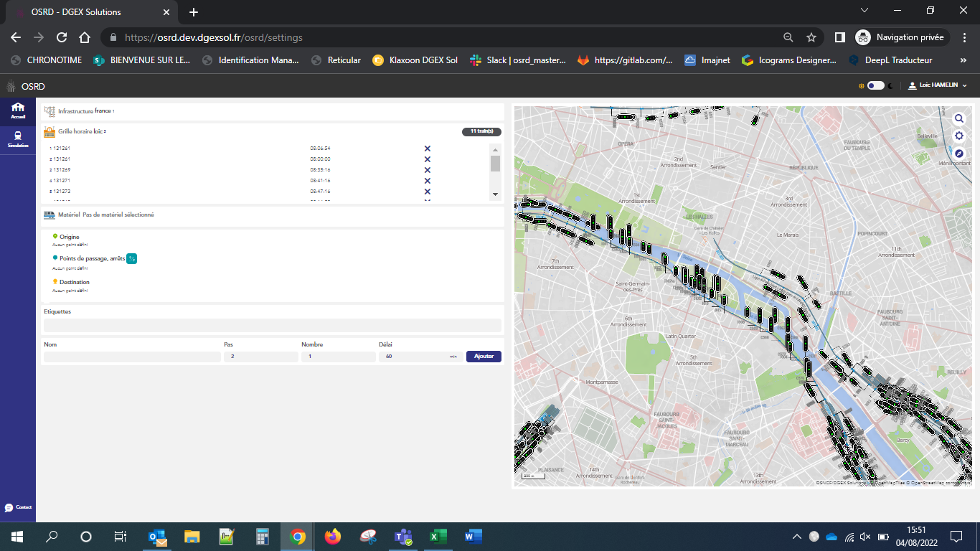Screen dimensions: 980x551
Task: Launch Firefox from the taskbar
Action: (332, 536)
